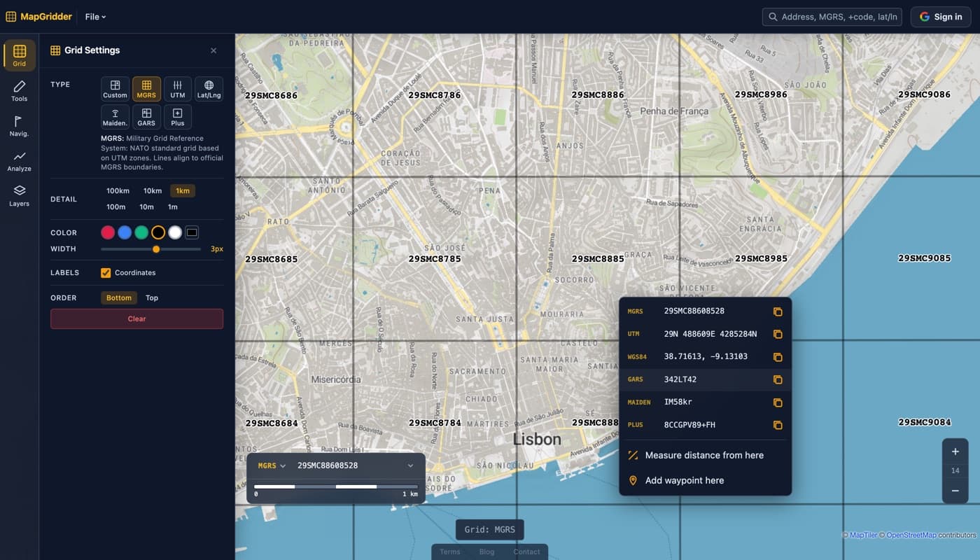Viewport: 980px width, 560px height.
Task: Set grid order to Top
Action: pyautogui.click(x=152, y=297)
